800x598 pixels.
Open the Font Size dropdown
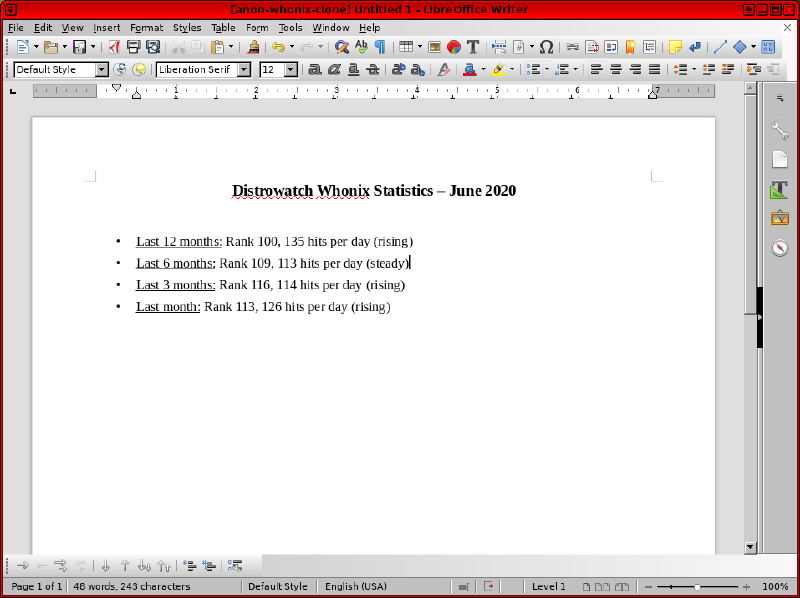(290, 69)
